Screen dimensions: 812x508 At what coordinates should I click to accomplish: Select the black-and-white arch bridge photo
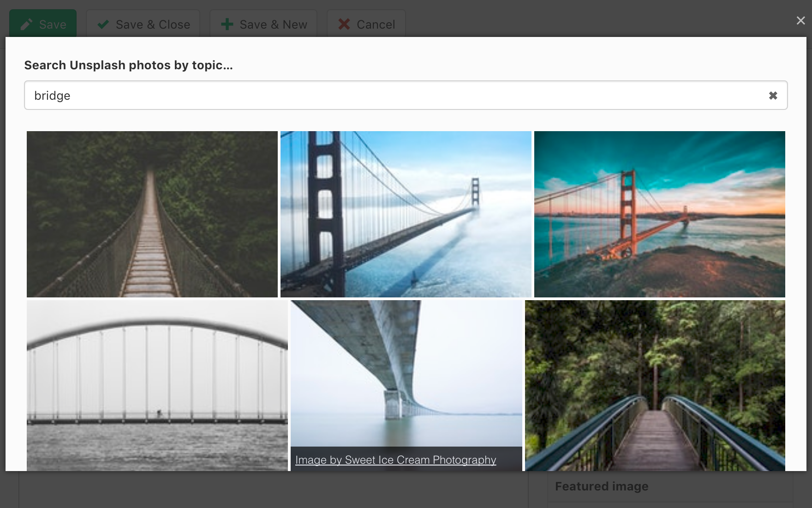tap(157, 386)
